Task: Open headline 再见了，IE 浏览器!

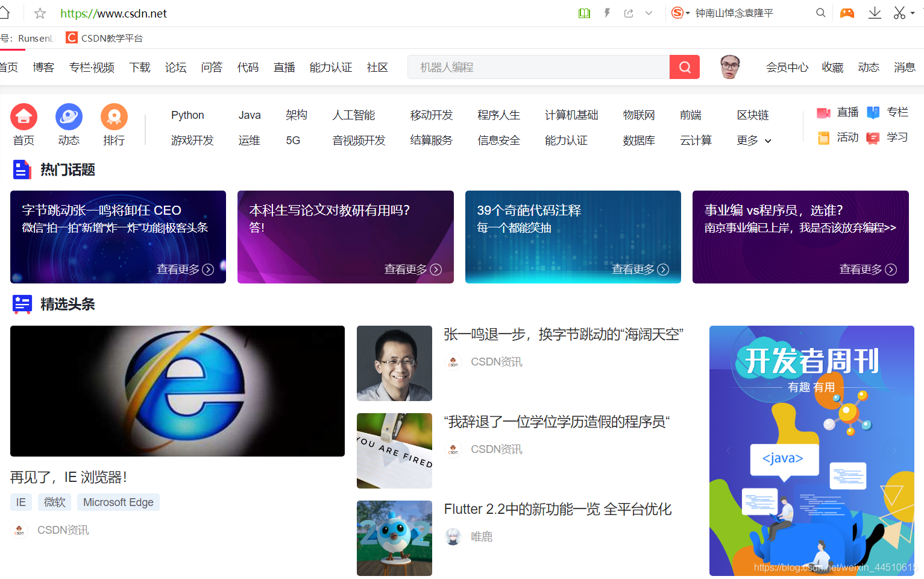Action: [69, 478]
